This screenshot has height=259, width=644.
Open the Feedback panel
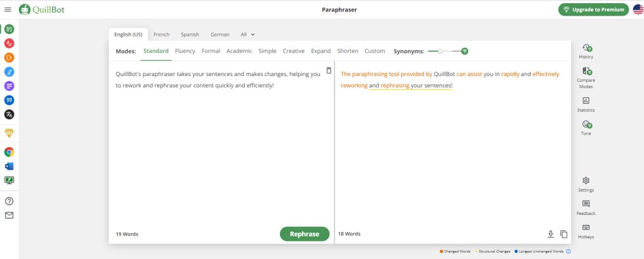[x=586, y=208]
